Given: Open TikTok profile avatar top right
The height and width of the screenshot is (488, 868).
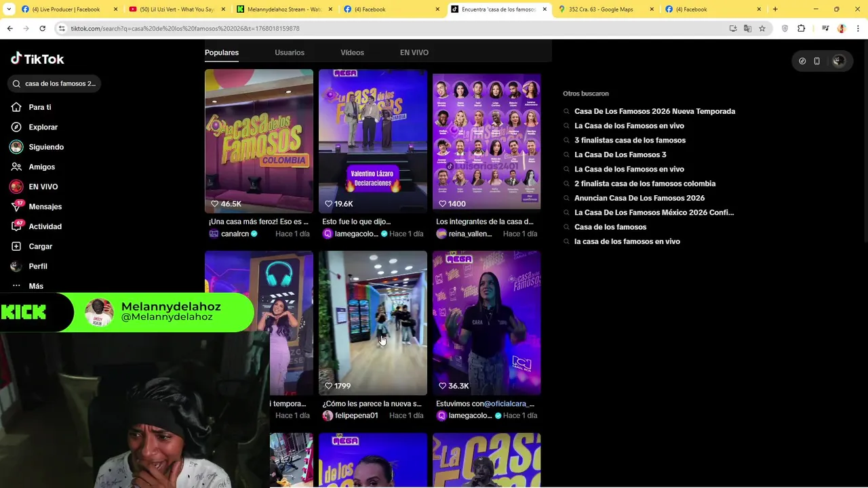Looking at the screenshot, I should coord(838,61).
